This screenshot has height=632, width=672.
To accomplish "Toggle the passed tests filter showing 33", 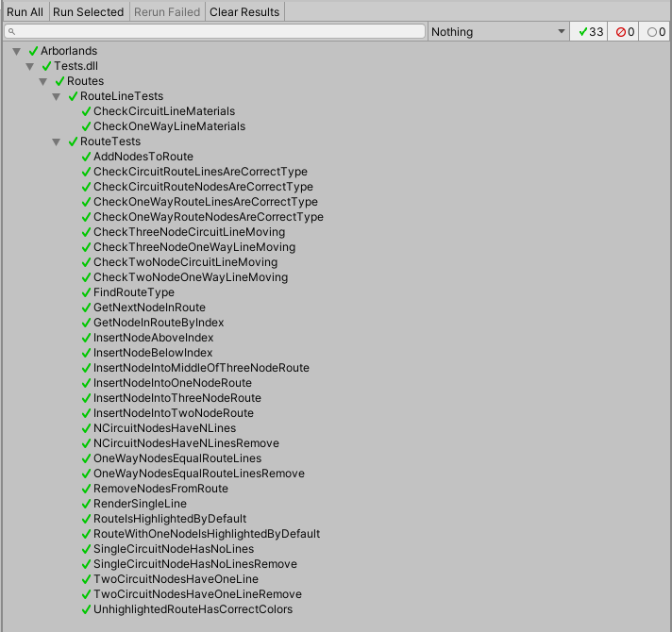I will [590, 32].
